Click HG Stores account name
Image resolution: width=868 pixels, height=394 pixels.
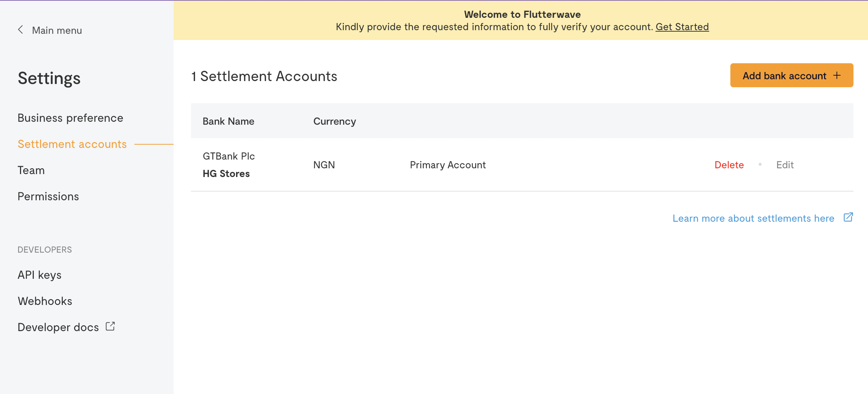click(x=226, y=173)
